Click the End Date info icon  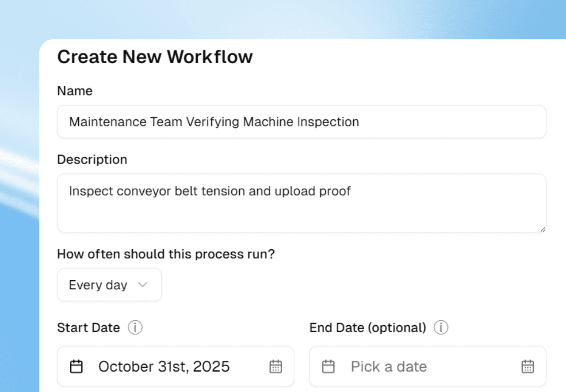point(441,328)
